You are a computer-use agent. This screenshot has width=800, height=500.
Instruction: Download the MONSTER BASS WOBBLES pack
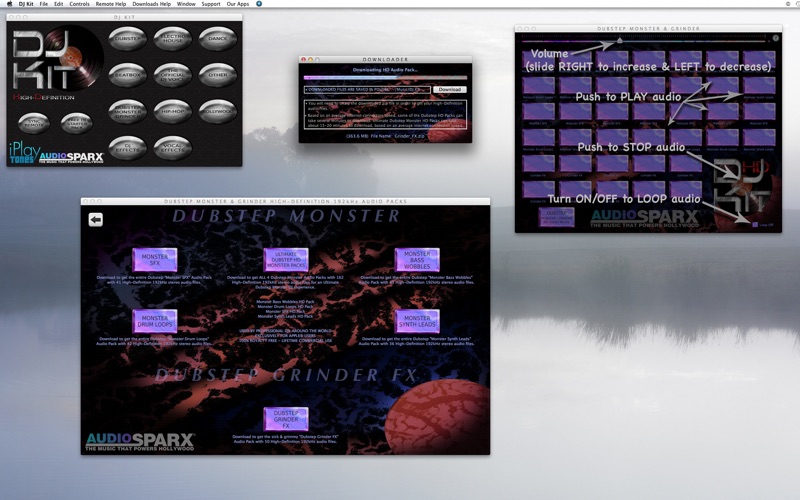coord(417,260)
